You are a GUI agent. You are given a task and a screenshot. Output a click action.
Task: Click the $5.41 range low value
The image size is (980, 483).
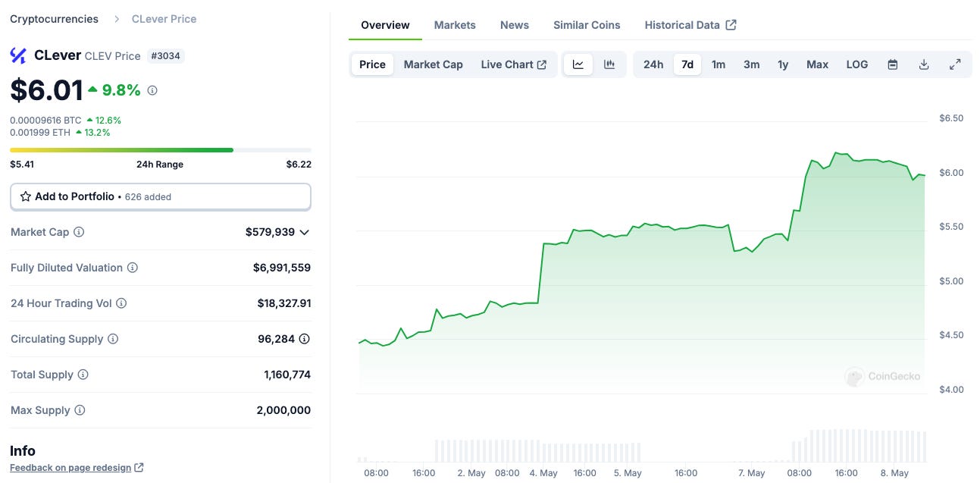click(x=22, y=165)
